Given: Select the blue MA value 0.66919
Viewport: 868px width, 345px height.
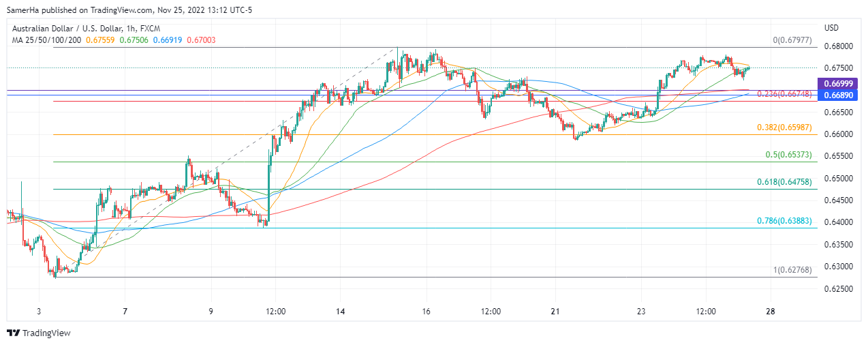Looking at the screenshot, I should click(x=166, y=40).
